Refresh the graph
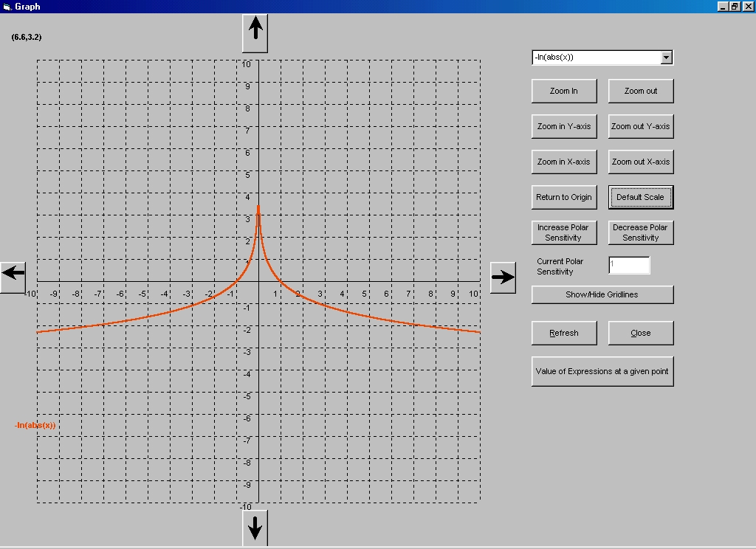This screenshot has width=756, height=549. 564,333
